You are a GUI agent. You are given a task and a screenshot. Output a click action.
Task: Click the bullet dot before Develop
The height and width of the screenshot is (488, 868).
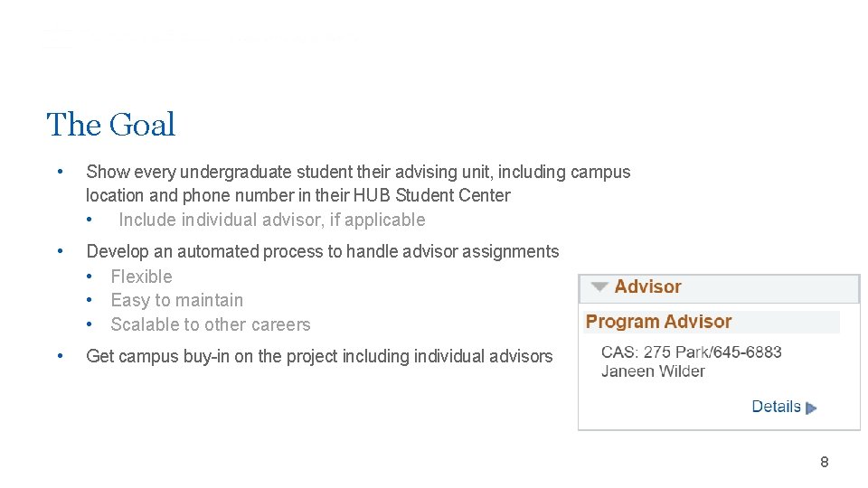[61, 251]
